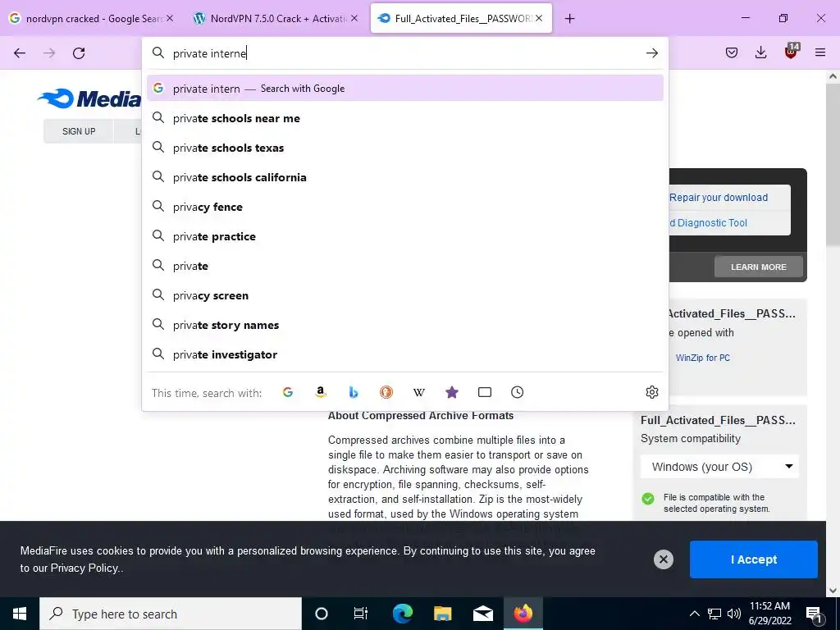Submit the URL bar go arrow
This screenshot has height=630, width=840.
coord(651,53)
